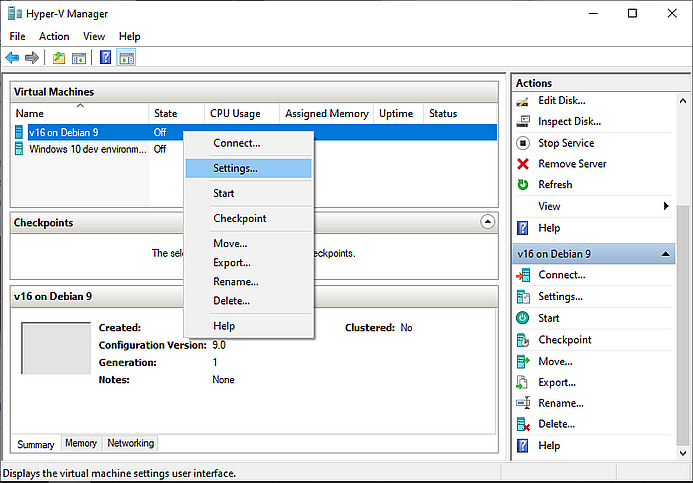Image resolution: width=693 pixels, height=483 pixels.
Task: Click Inspect Disk... text in Actions pane
Action: point(569,122)
